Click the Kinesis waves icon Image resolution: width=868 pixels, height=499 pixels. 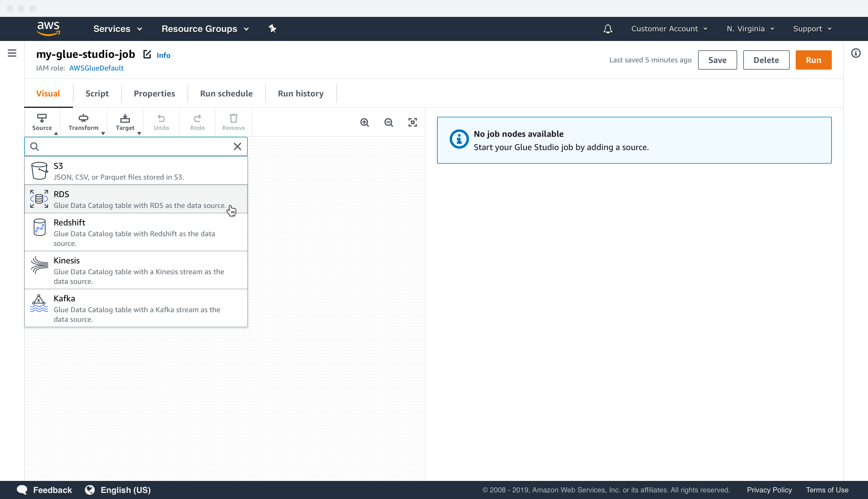39,265
